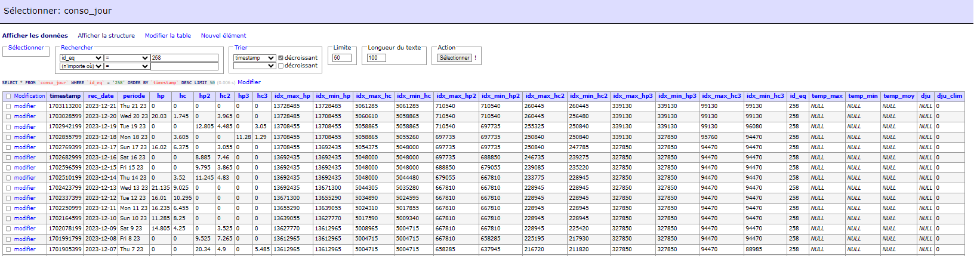Open the timestamp sort column dropdown
Image resolution: width=980 pixels, height=256 pixels.
click(x=254, y=58)
